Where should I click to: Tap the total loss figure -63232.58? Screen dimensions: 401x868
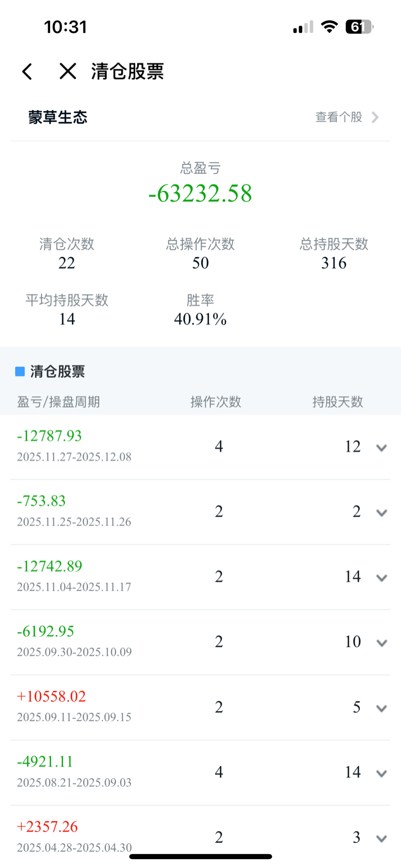(x=200, y=194)
